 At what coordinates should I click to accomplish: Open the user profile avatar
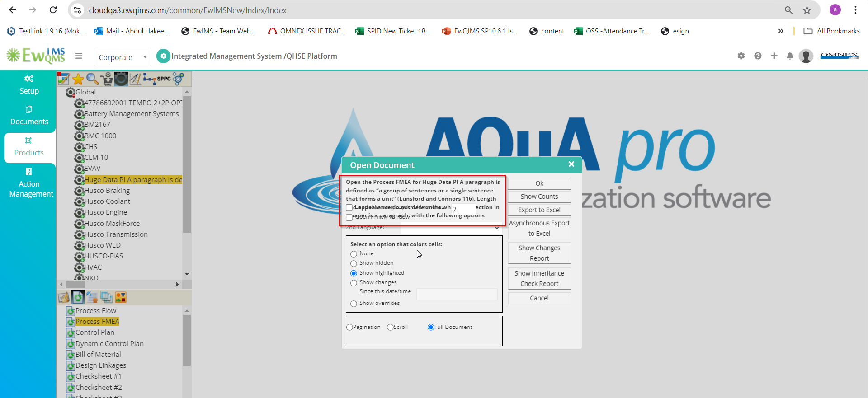(806, 56)
